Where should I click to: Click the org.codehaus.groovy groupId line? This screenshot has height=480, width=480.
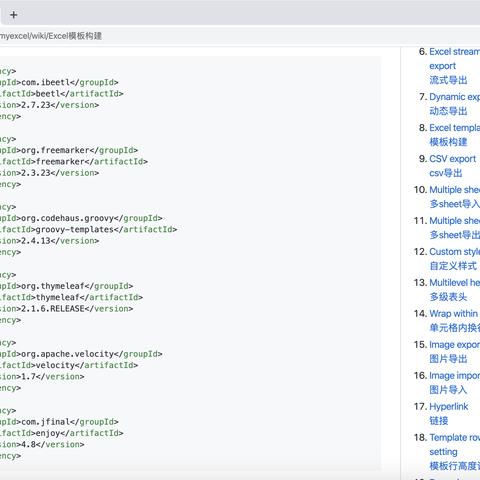coord(81,218)
